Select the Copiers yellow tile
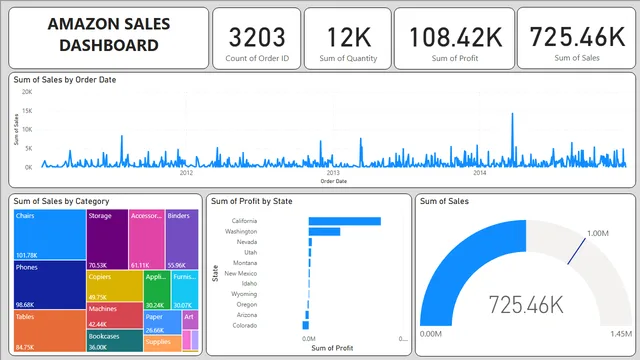This screenshot has width=640, height=360. click(x=115, y=286)
